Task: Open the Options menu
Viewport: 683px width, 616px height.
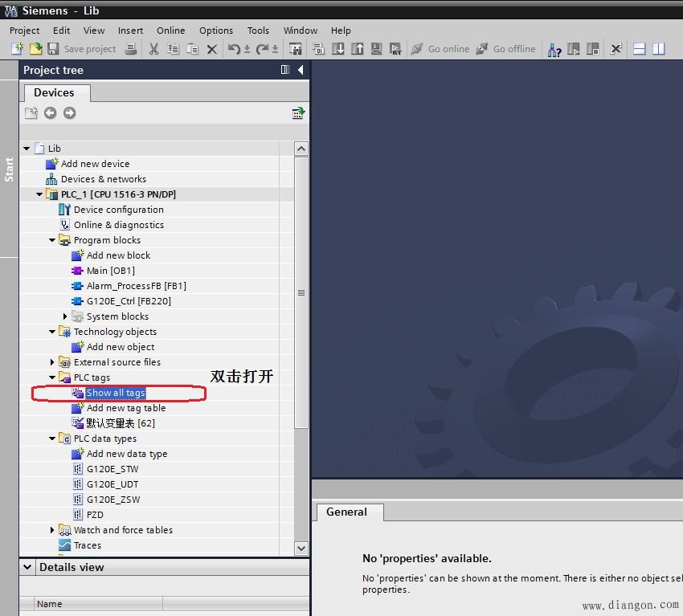Action: 216,31
